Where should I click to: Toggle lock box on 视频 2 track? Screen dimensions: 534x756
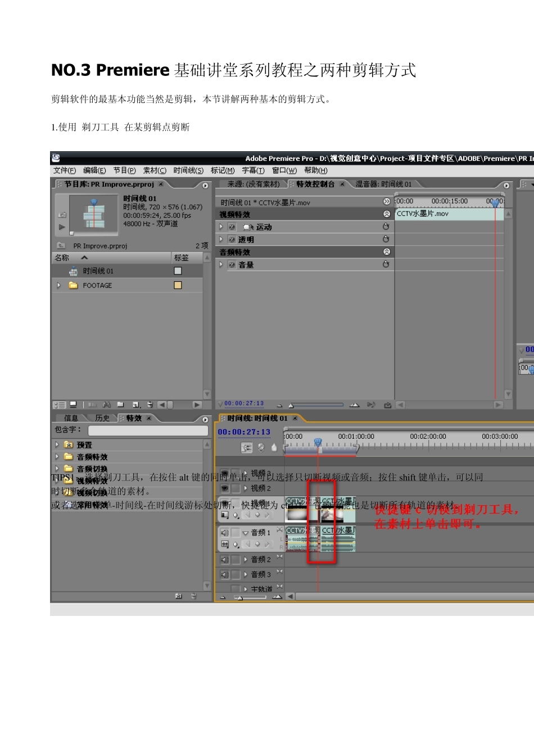click(x=236, y=488)
